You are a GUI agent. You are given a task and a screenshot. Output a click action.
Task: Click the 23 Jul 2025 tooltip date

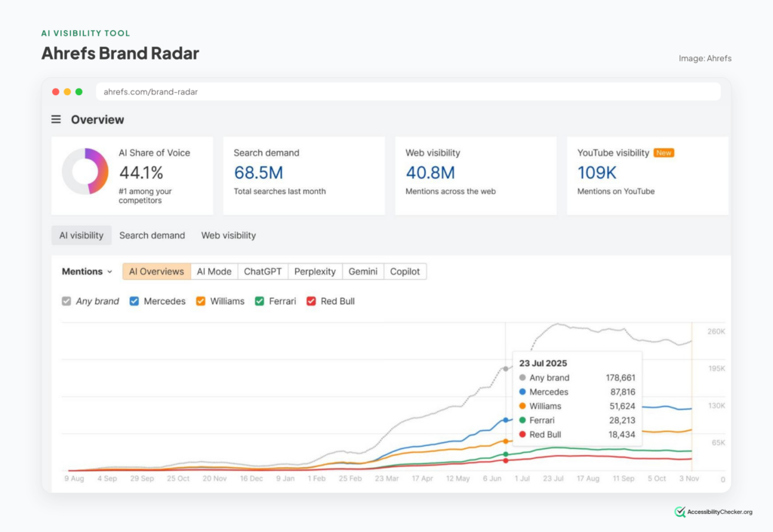tap(543, 363)
